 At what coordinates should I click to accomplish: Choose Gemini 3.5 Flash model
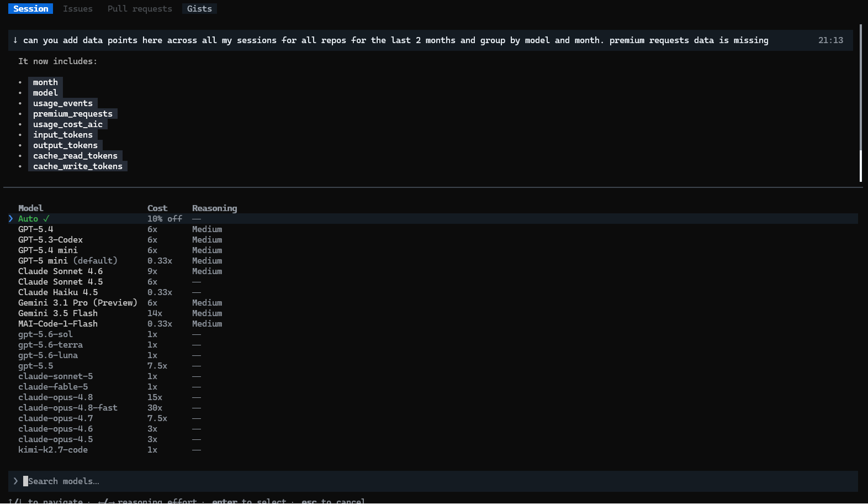pos(58,313)
